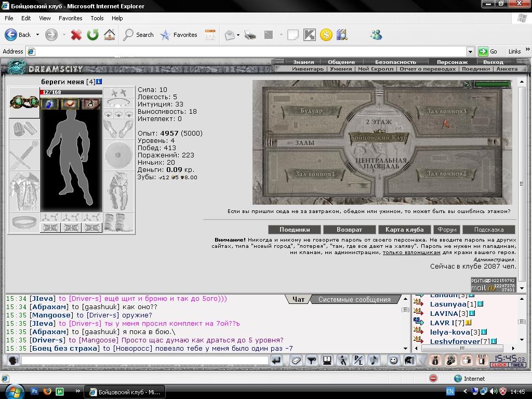Open the Mail button dropdown arrow
This screenshot has height=399, width=532.
[238, 35]
